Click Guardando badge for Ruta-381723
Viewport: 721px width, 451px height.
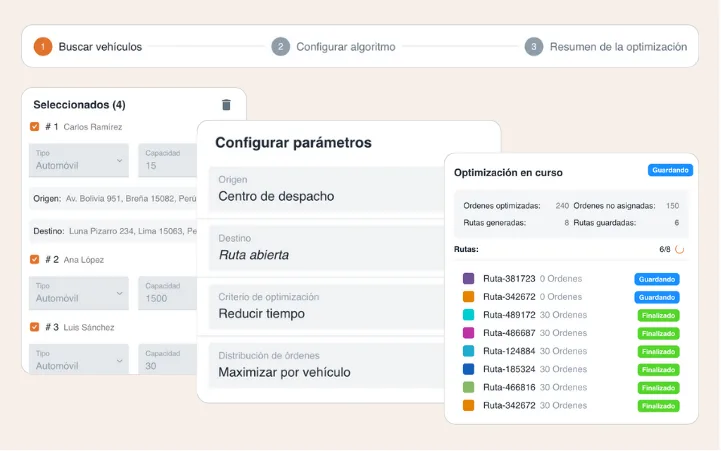[657, 279]
